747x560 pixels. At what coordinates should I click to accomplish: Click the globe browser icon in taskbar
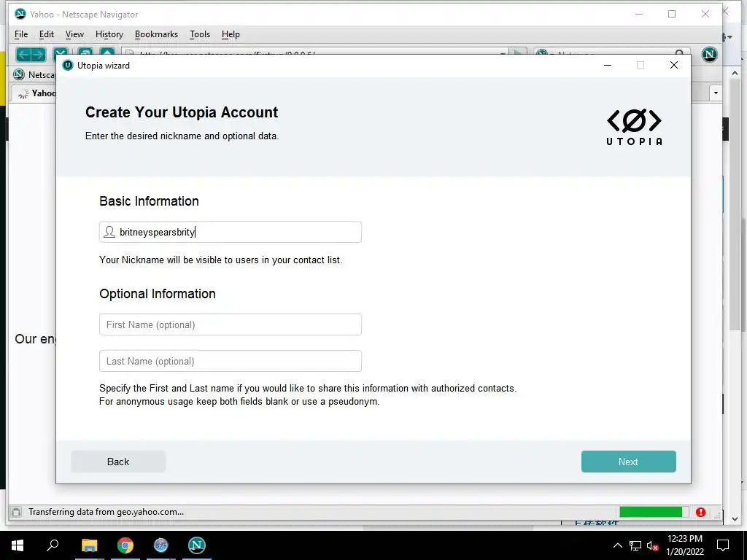161,545
